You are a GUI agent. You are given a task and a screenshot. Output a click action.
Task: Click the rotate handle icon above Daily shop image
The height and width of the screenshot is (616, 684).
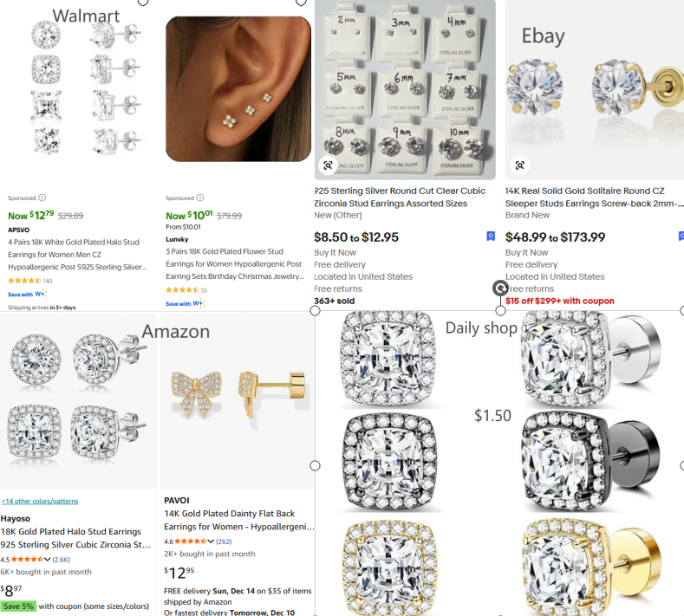[500, 288]
